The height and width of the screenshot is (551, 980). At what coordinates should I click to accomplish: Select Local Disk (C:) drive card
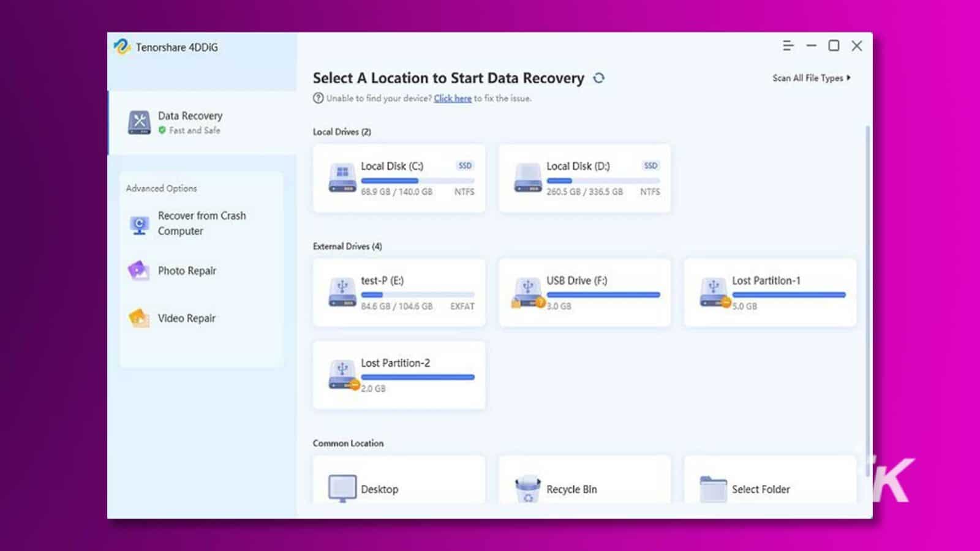(x=399, y=179)
